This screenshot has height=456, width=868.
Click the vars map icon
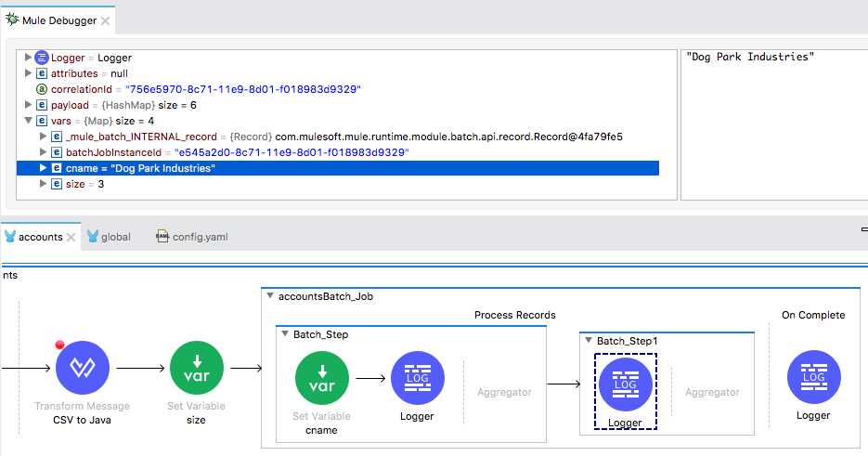42,121
